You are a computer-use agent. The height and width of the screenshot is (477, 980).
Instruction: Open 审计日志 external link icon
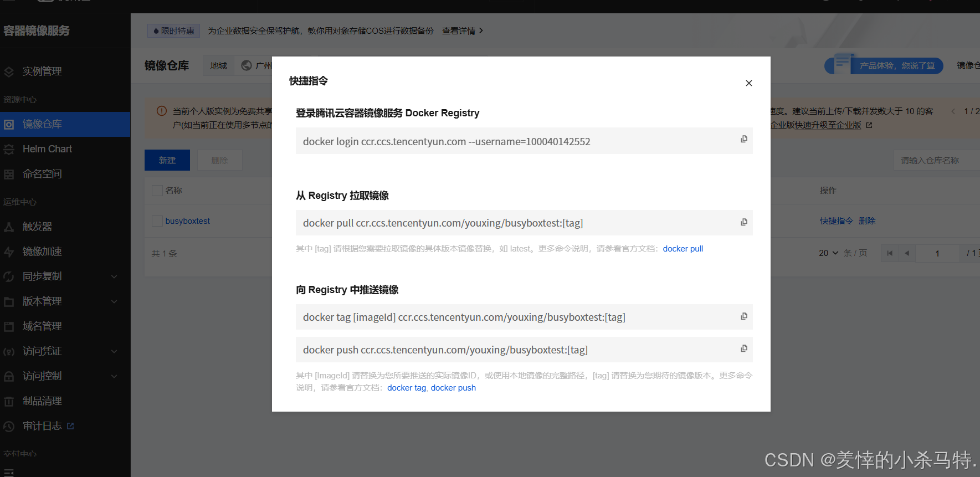[70, 426]
